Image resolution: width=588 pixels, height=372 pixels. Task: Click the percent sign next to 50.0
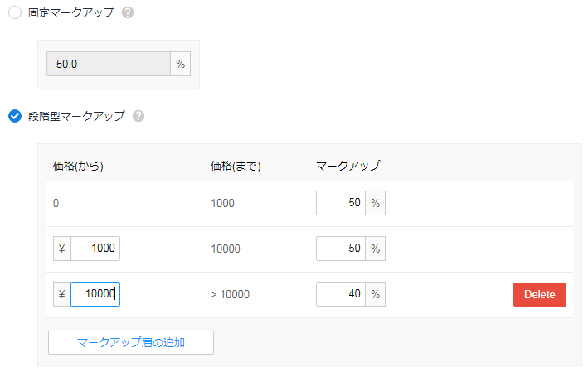[180, 64]
